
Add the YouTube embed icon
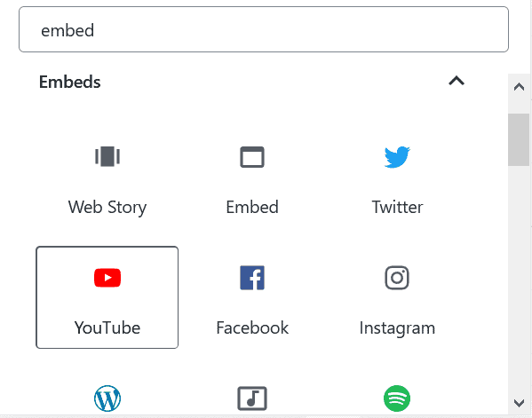(x=107, y=278)
